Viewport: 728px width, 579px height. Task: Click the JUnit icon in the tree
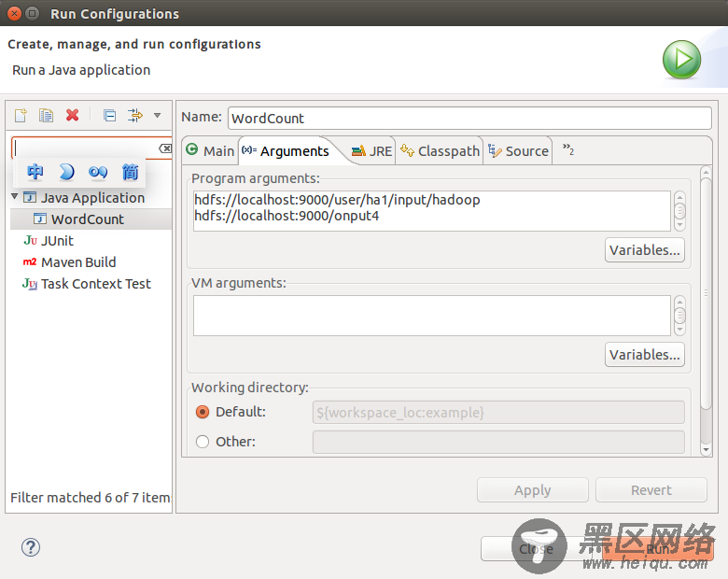click(30, 240)
